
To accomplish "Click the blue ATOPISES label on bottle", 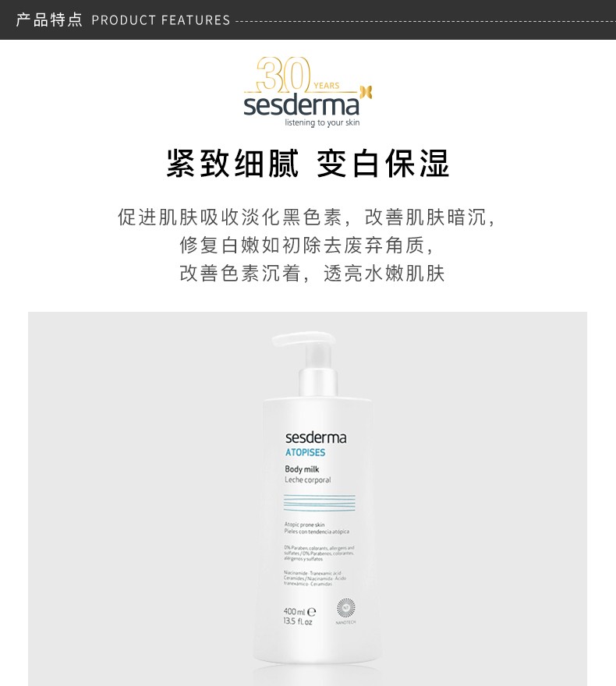I will 306,452.
